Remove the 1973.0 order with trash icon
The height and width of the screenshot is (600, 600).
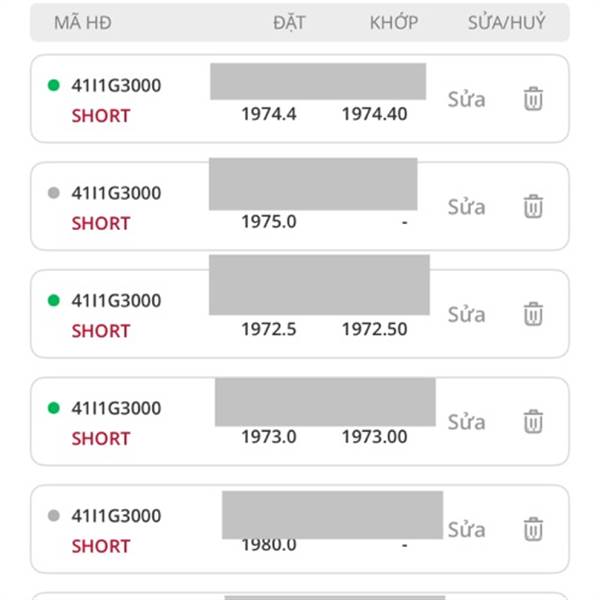[533, 421]
